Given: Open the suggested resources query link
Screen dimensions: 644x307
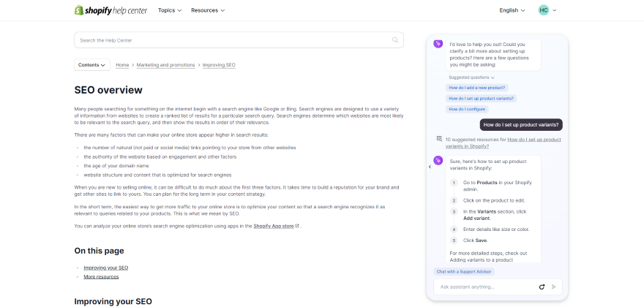Looking at the screenshot, I should click(503, 143).
